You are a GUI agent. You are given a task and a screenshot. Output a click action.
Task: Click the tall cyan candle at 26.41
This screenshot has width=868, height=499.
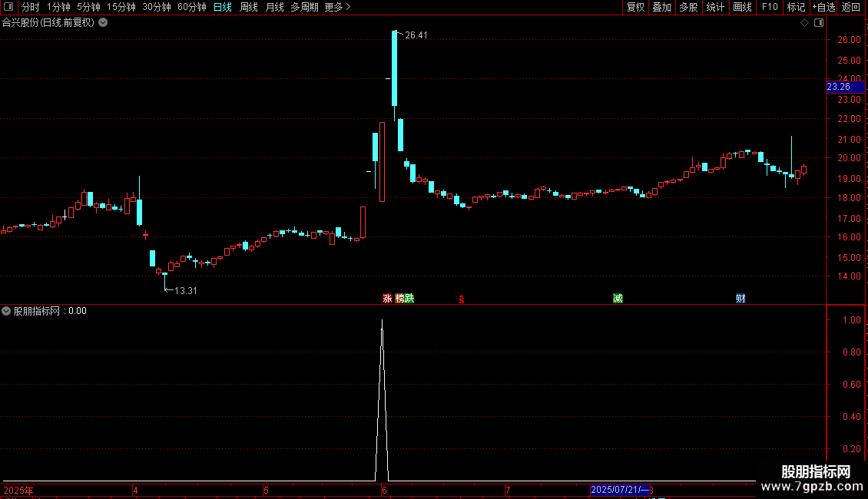coord(394,68)
